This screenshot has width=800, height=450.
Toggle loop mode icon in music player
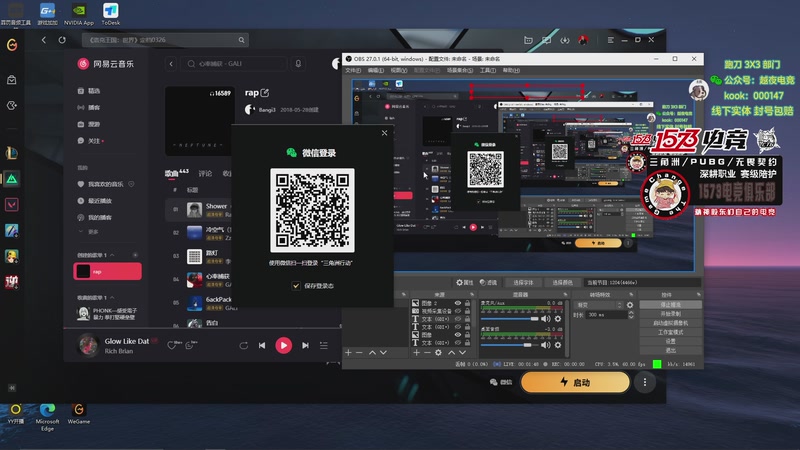click(x=243, y=345)
